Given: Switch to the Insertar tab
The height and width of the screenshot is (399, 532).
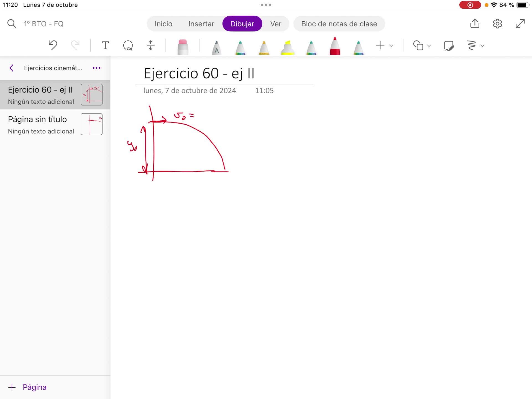Looking at the screenshot, I should coord(201,24).
